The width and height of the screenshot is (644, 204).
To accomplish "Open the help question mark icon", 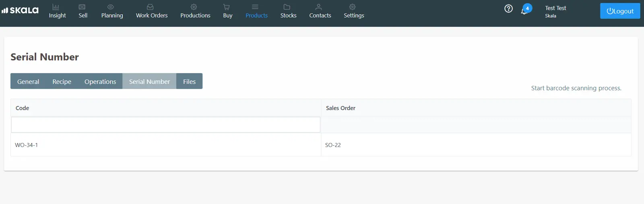I will coord(509,8).
